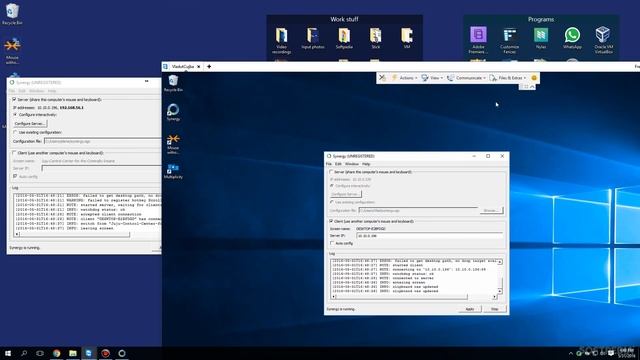Image resolution: width=640 pixels, height=360 pixels.
Task: Uncheck Client option in remote Synergy window
Action: point(331,221)
